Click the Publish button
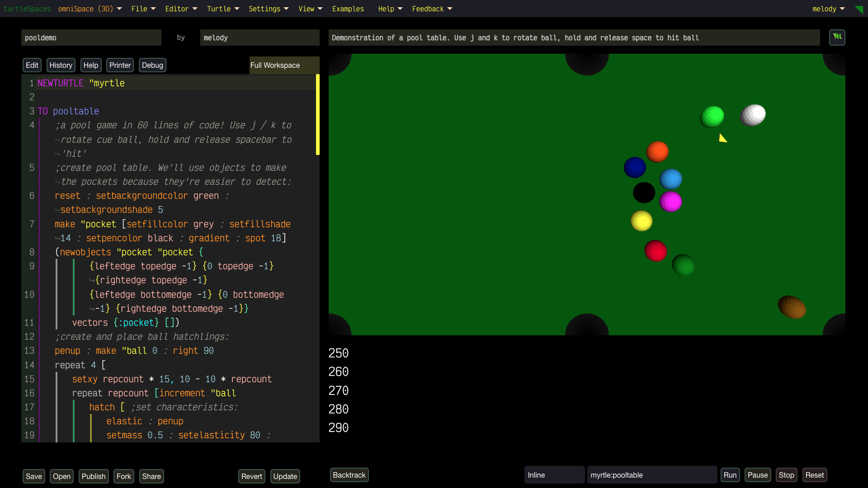The height and width of the screenshot is (488, 868). [93, 476]
